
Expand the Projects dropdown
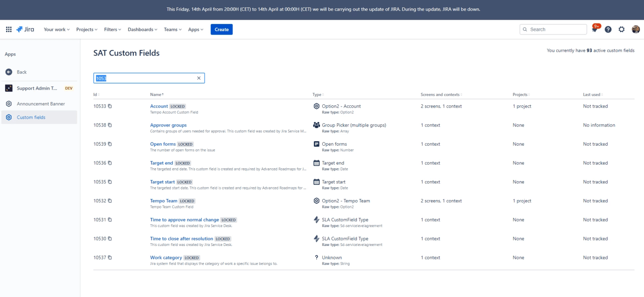click(87, 29)
